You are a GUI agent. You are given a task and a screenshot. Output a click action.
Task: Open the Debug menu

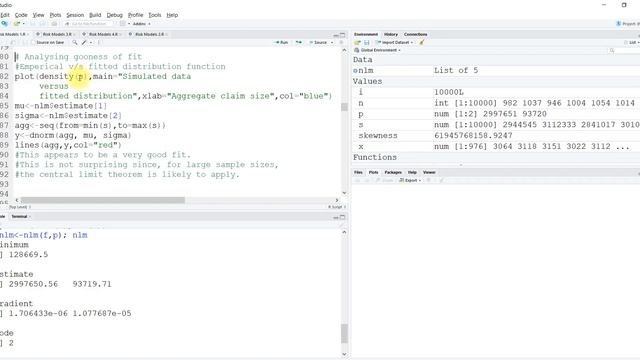pos(114,15)
